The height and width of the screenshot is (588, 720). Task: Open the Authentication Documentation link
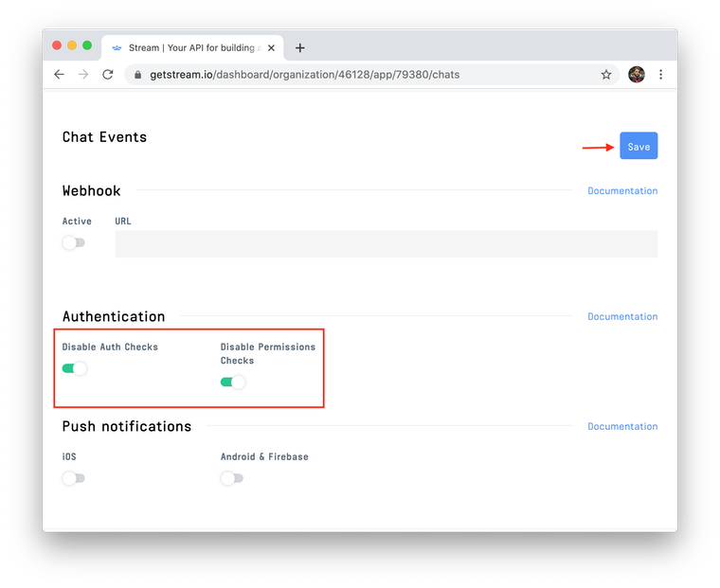pyautogui.click(x=622, y=316)
